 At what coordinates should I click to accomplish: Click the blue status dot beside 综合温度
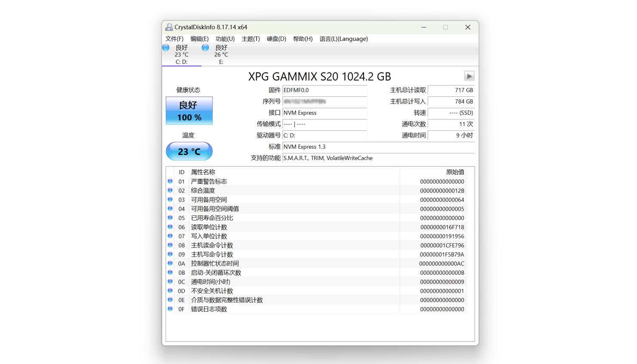[x=170, y=190]
